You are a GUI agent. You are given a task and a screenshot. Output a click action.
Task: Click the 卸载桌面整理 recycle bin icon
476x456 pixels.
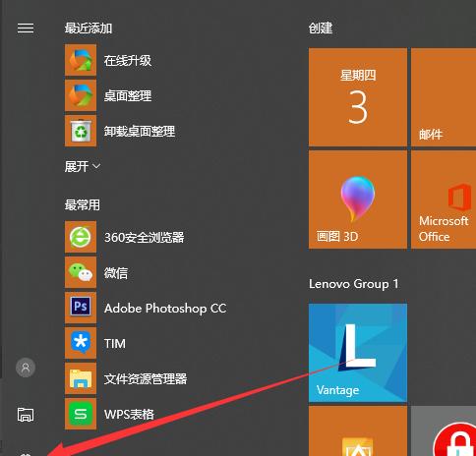[x=81, y=131]
